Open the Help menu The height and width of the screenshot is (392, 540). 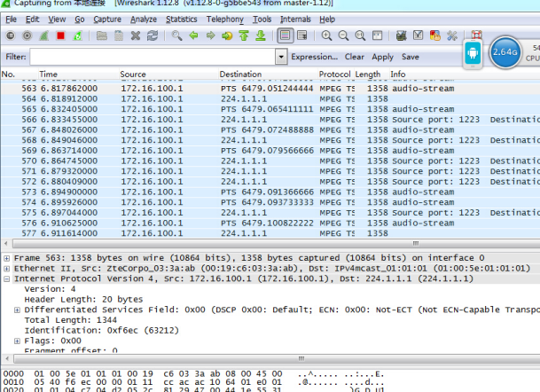coord(327,20)
